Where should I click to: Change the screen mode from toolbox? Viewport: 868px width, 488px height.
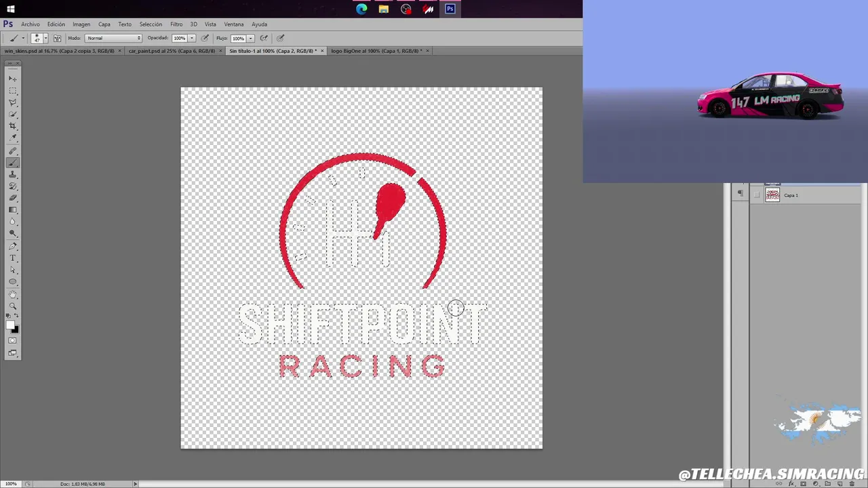tap(13, 353)
